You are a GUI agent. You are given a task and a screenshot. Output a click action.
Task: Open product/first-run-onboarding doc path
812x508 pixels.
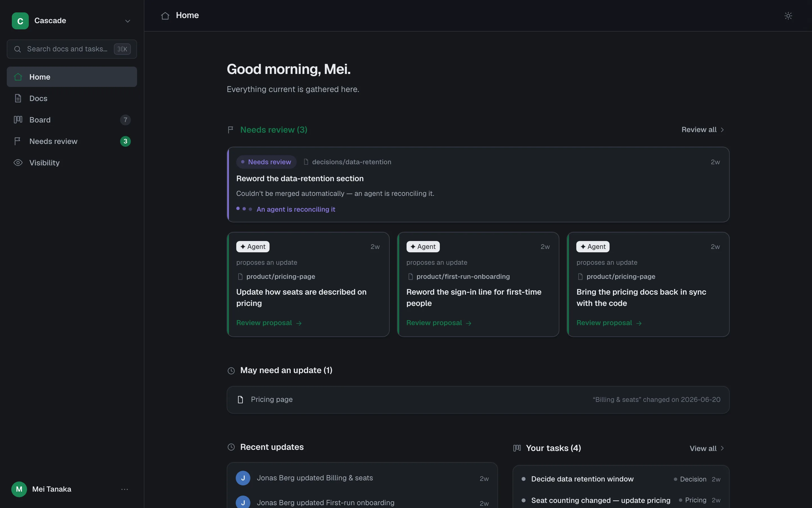(x=459, y=277)
